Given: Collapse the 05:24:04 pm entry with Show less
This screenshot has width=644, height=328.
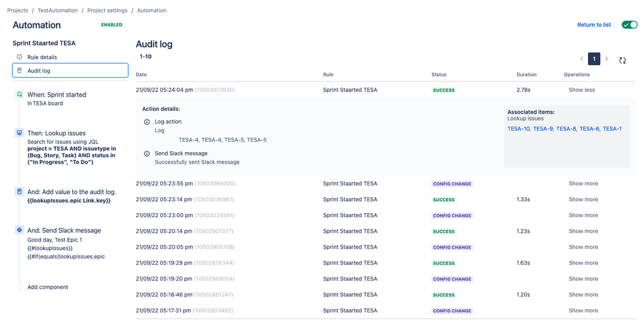Looking at the screenshot, I should (581, 90).
